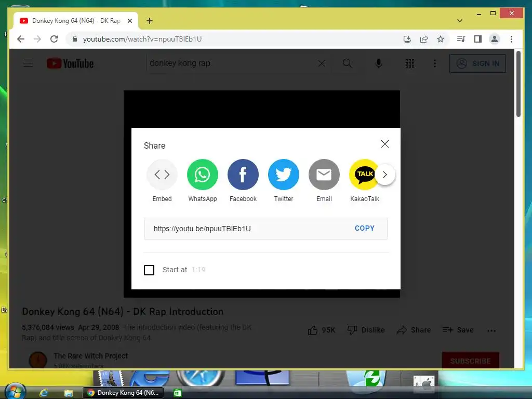Open Chrome media controls
The image size is (532, 399).
(461, 39)
